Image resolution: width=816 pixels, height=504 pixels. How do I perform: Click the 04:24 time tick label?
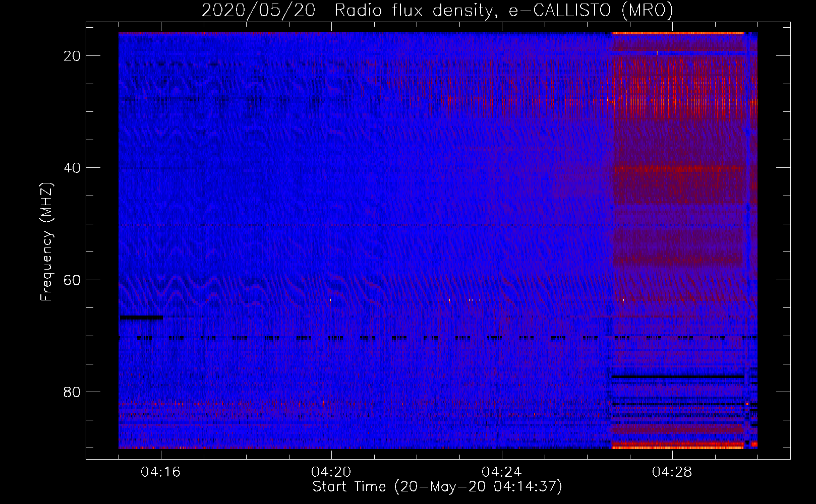coord(502,472)
